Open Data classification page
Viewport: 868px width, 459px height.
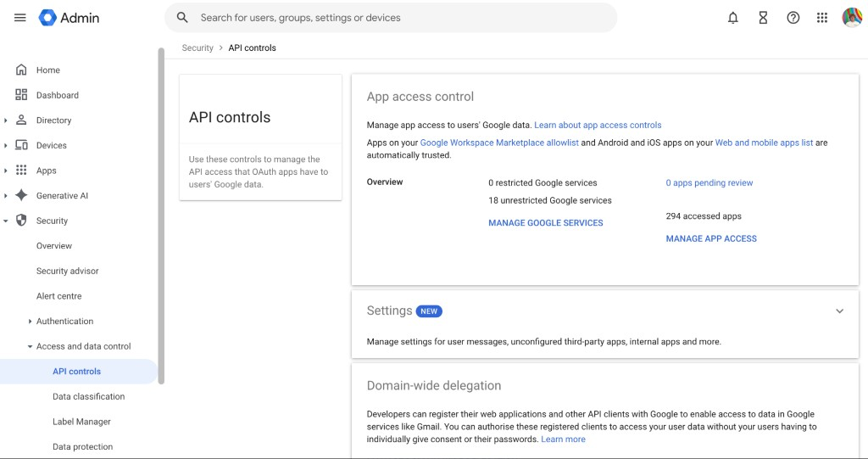tap(88, 396)
